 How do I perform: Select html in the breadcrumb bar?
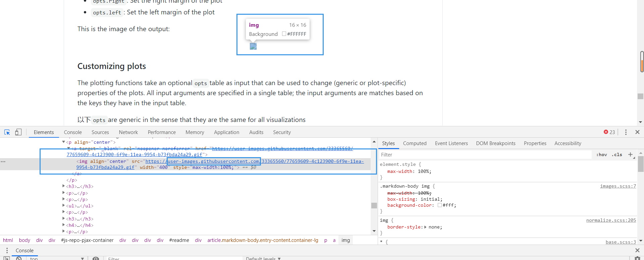(x=8, y=240)
